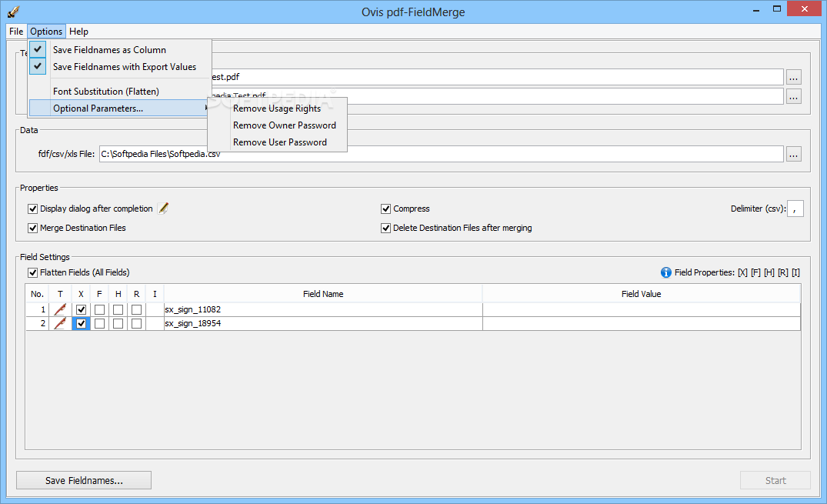Toggle the Compress checkbox
This screenshot has width=827, height=504.
(385, 209)
